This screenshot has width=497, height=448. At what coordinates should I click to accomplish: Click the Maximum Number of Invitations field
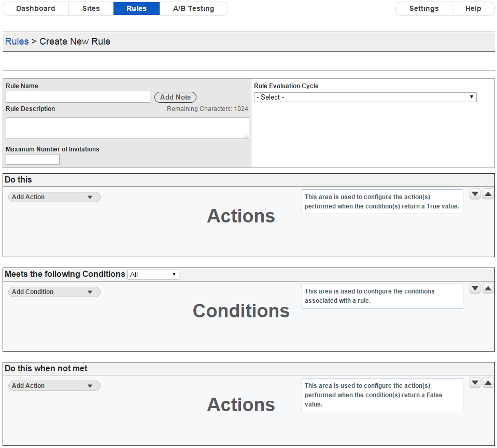coord(33,160)
